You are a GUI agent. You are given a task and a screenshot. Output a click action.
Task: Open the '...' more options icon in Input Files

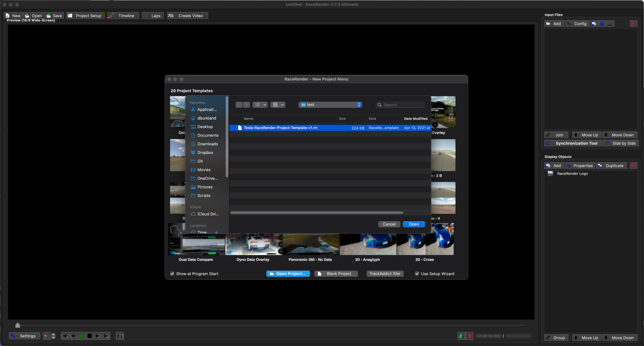(x=610, y=23)
